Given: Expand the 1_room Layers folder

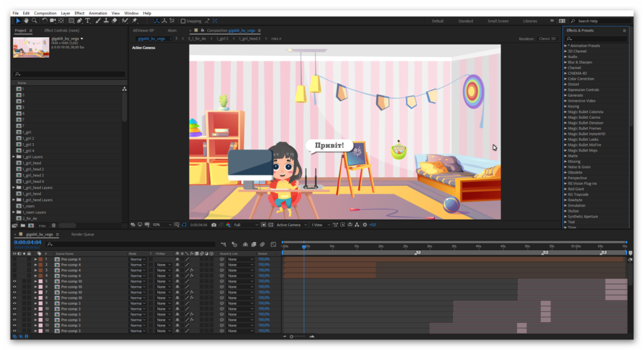Looking at the screenshot, I should (x=14, y=212).
